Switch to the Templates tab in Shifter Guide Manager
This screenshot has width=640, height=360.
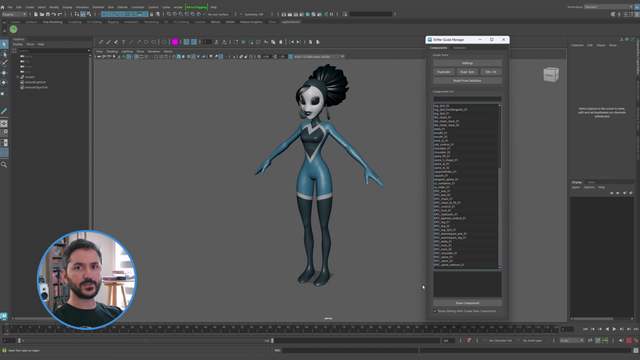pos(459,48)
